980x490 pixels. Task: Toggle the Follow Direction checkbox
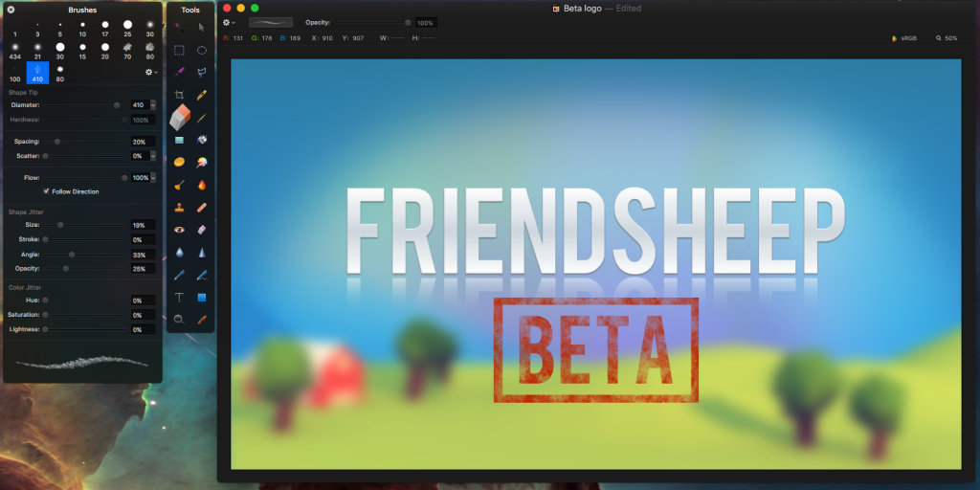[x=46, y=191]
